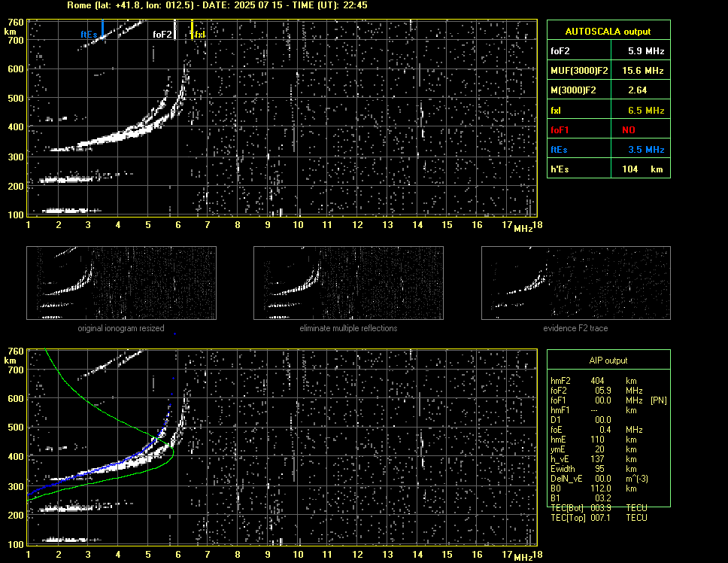Select the 6.5 MHz value
The image size is (728, 563).
tap(646, 111)
